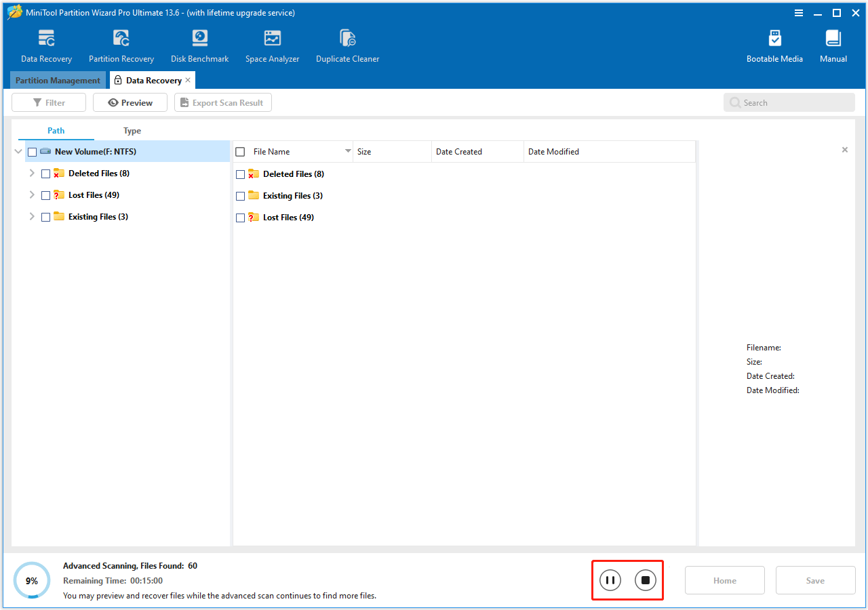Expand the Lost Files (49) tree node
Image resolution: width=868 pixels, height=610 pixels.
(31, 195)
